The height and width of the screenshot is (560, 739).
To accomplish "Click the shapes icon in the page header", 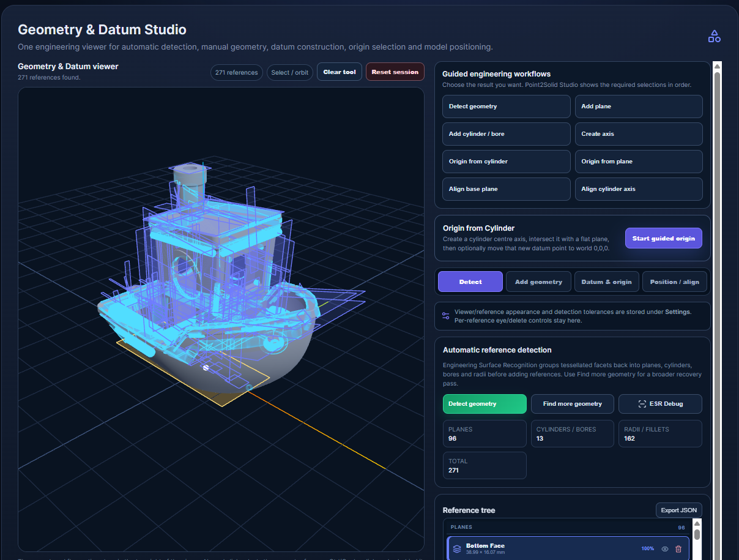I will click(714, 37).
